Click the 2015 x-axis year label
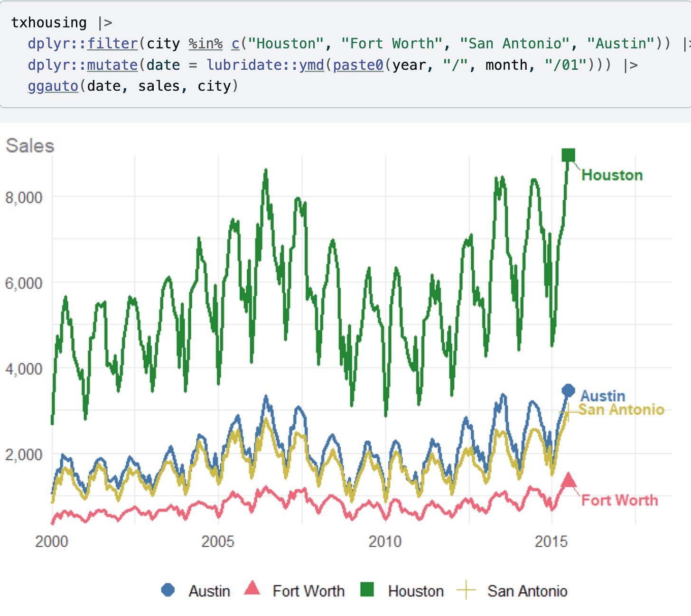The height and width of the screenshot is (616, 691). pos(551,541)
